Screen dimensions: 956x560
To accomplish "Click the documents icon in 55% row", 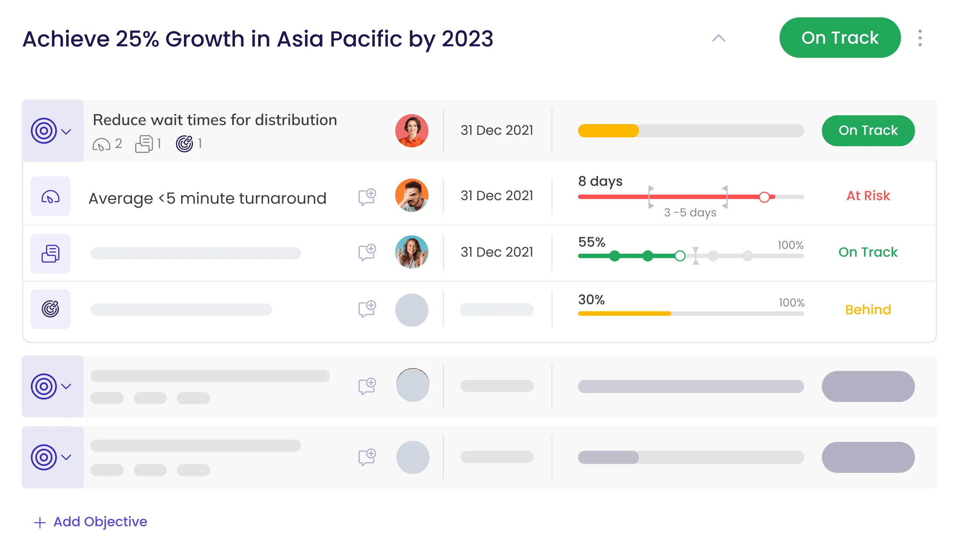I will pyautogui.click(x=50, y=254).
